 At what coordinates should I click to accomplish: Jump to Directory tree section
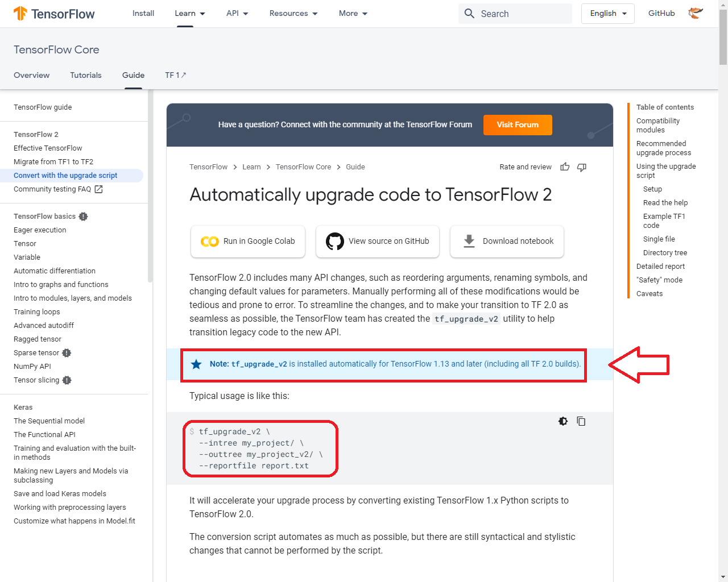[x=665, y=253]
